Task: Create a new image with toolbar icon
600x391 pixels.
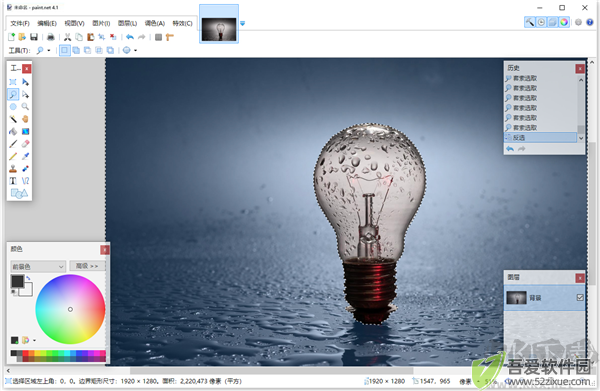Action: (11, 37)
